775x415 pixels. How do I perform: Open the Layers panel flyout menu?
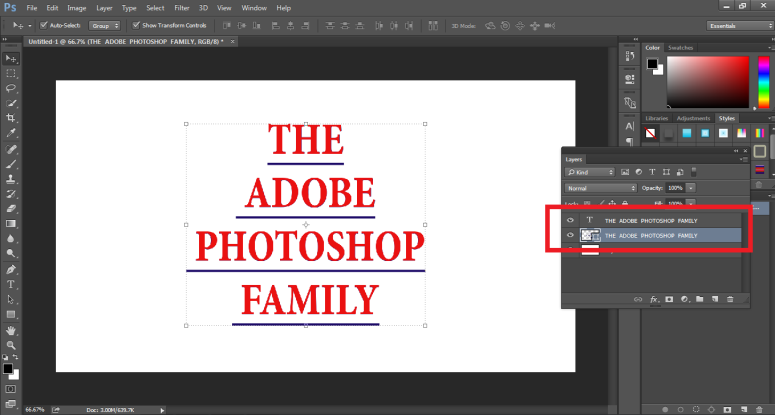coord(743,160)
